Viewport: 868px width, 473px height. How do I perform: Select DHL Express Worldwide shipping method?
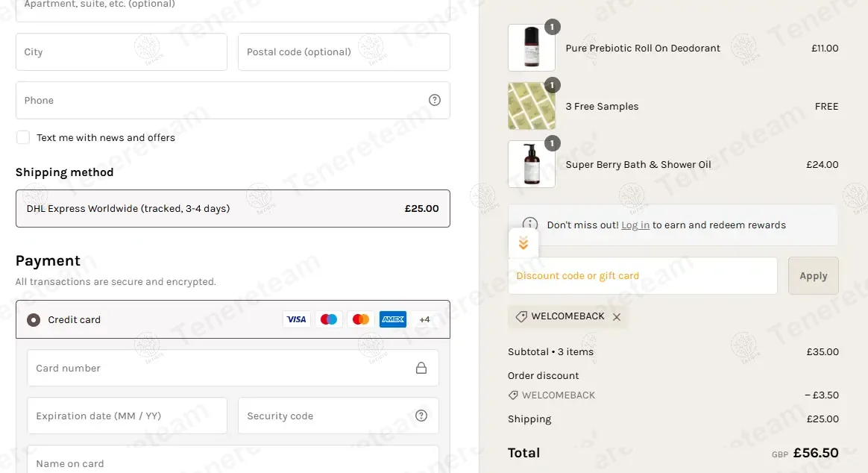tap(233, 209)
